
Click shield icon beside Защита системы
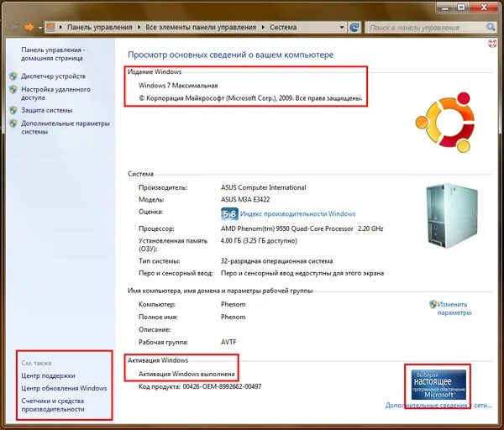click(x=13, y=110)
